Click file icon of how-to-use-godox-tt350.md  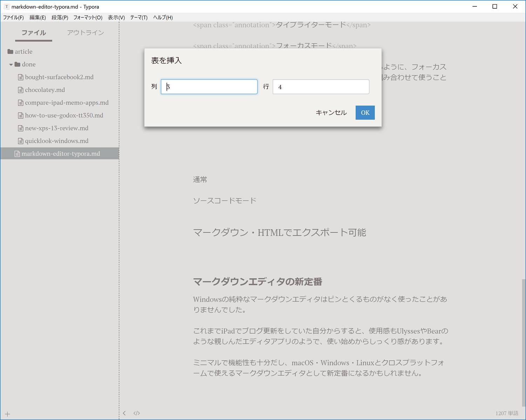[x=21, y=116]
